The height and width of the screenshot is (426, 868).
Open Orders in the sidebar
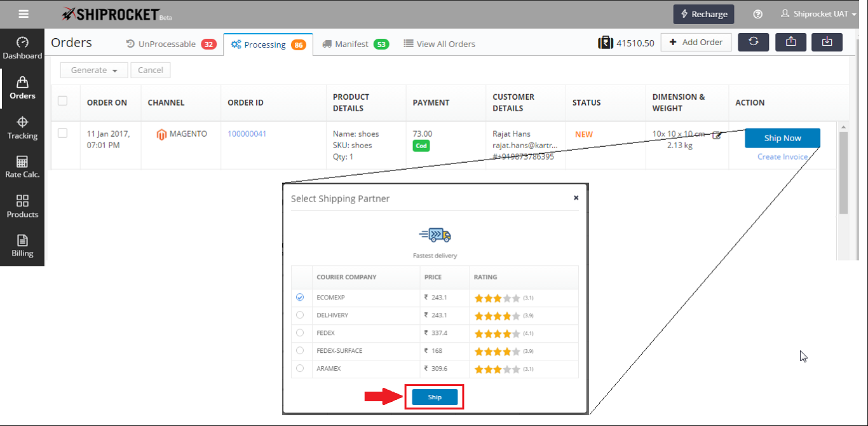[x=22, y=88]
